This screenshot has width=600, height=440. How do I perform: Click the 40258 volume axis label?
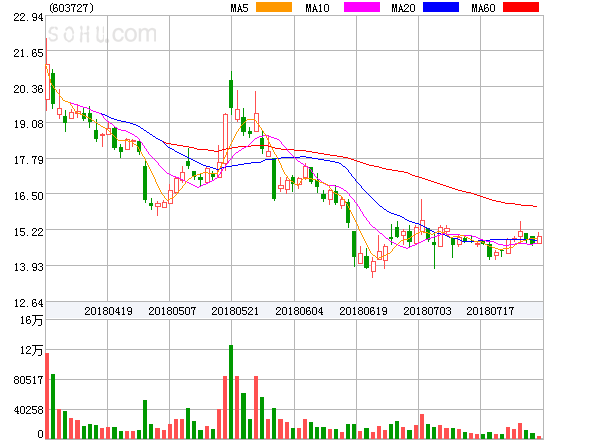click(x=28, y=410)
